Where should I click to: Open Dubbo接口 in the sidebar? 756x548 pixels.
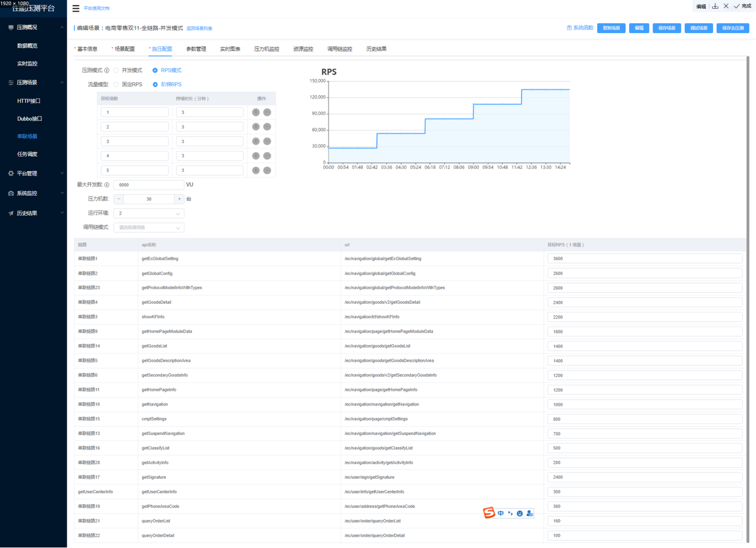tap(30, 119)
